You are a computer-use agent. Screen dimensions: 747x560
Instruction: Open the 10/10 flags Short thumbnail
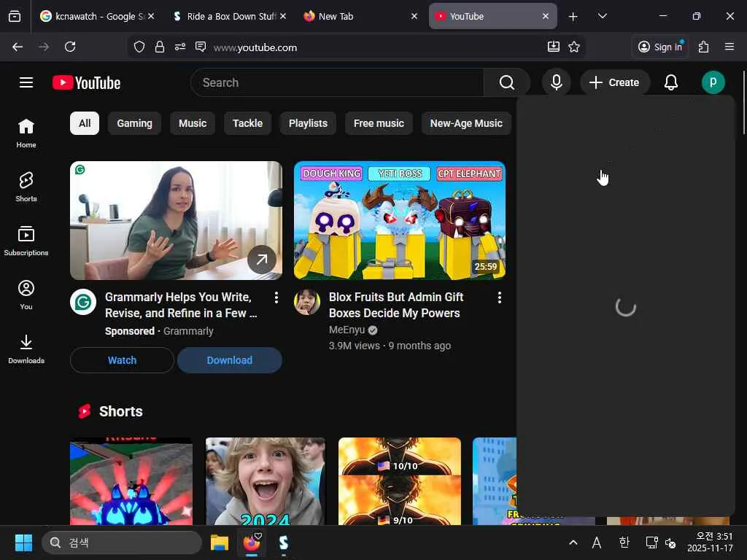click(x=400, y=481)
